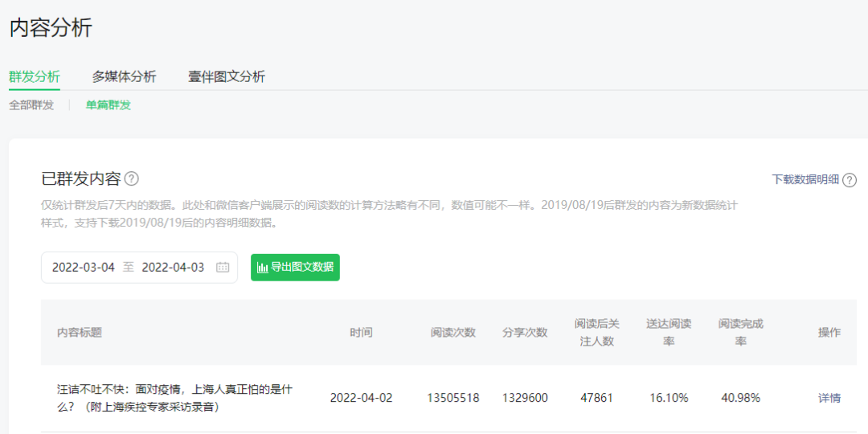Click end date 2022-04-03 field

pos(173,268)
